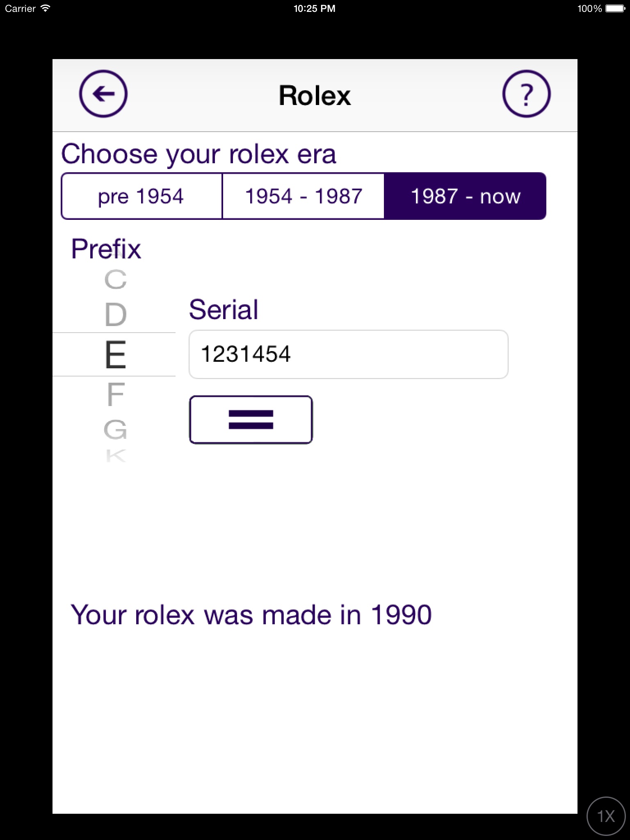Tap the selected prefix E row
630x840 pixels.
[115, 354]
